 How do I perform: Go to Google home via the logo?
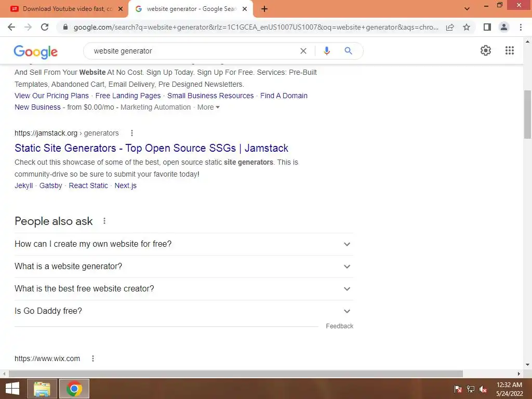(36, 51)
